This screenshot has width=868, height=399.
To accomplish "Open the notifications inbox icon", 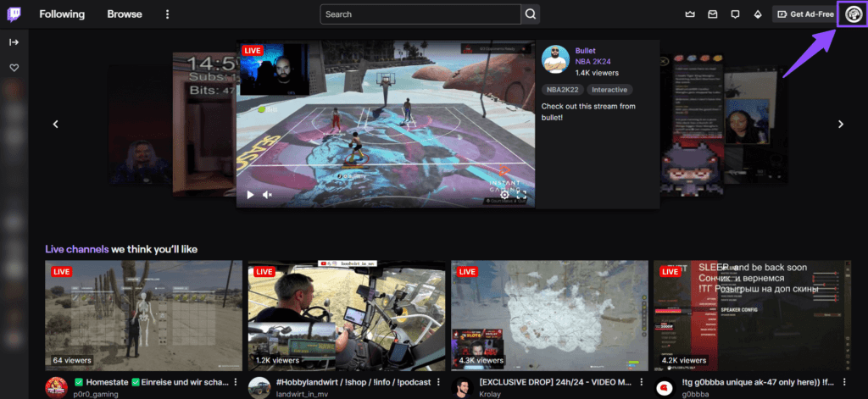I will 713,14.
